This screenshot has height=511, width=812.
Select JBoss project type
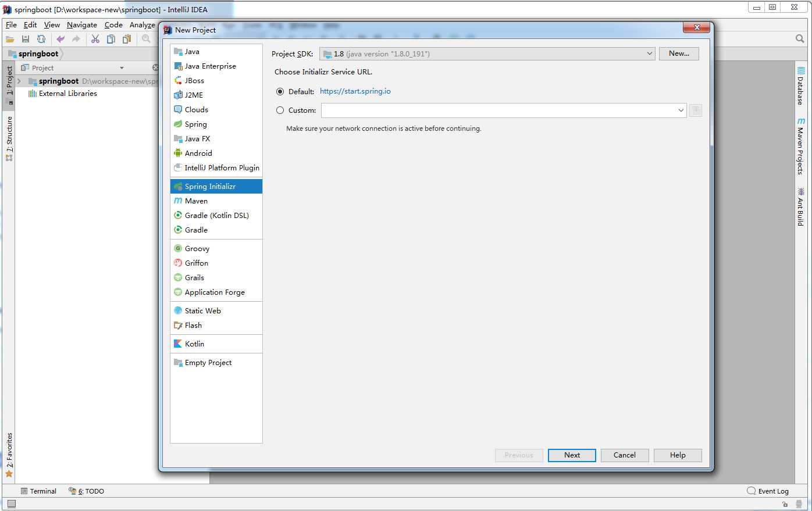(216, 81)
